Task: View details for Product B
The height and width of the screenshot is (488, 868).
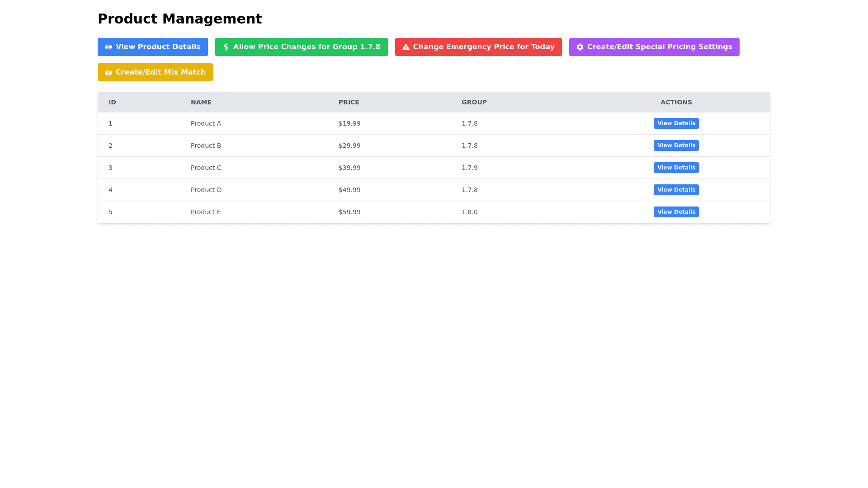Action: pyautogui.click(x=676, y=145)
